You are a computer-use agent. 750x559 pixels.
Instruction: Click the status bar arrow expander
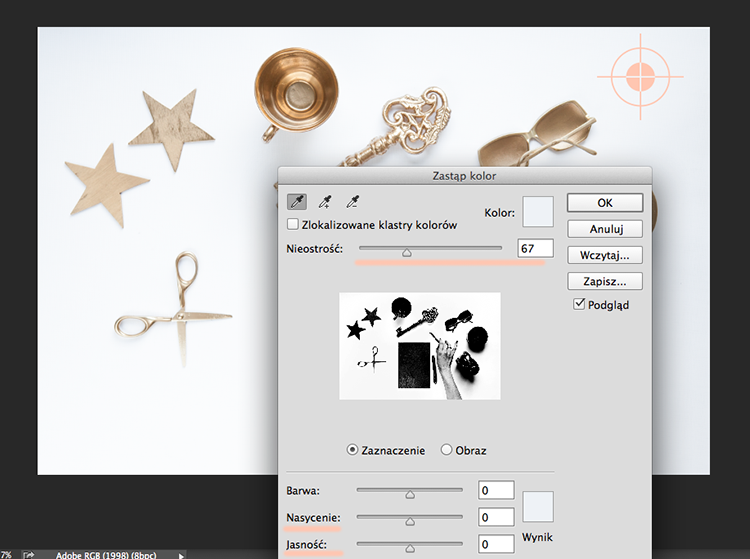tap(181, 556)
